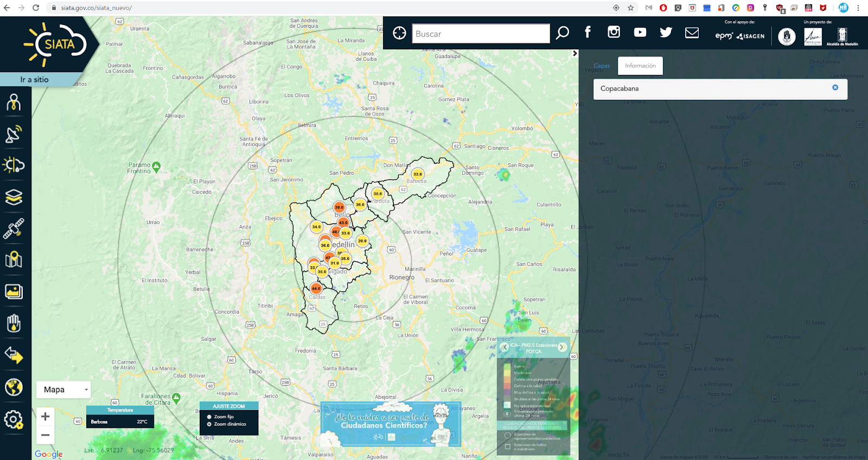Zoom in the map with plus button
The image size is (868, 460).
tap(46, 417)
